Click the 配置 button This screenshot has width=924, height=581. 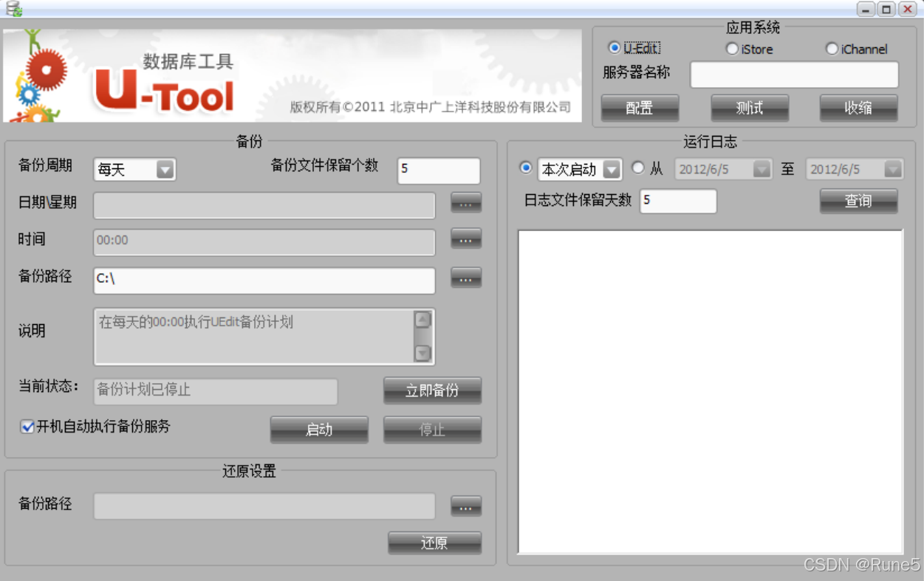[640, 108]
